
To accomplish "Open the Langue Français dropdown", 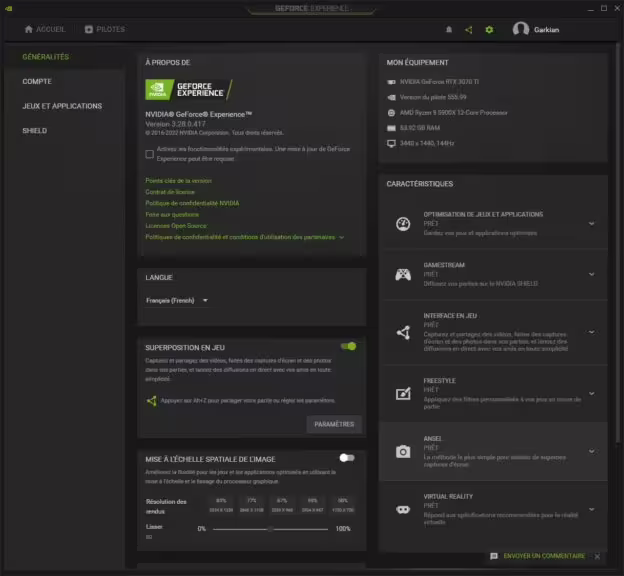I will 177,301.
